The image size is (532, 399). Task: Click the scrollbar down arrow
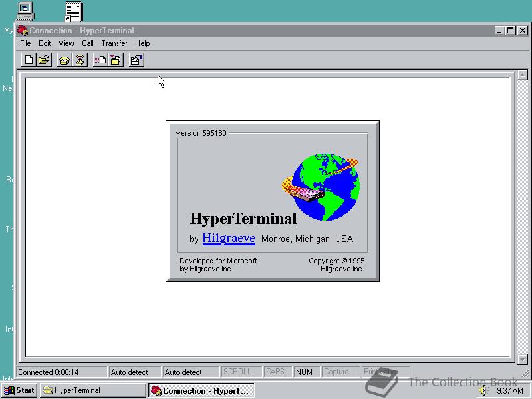(523, 359)
